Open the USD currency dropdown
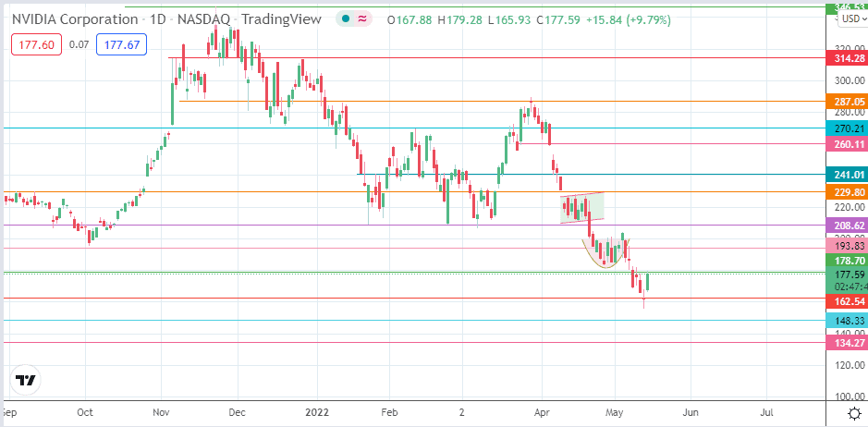868x427 pixels. tap(852, 18)
